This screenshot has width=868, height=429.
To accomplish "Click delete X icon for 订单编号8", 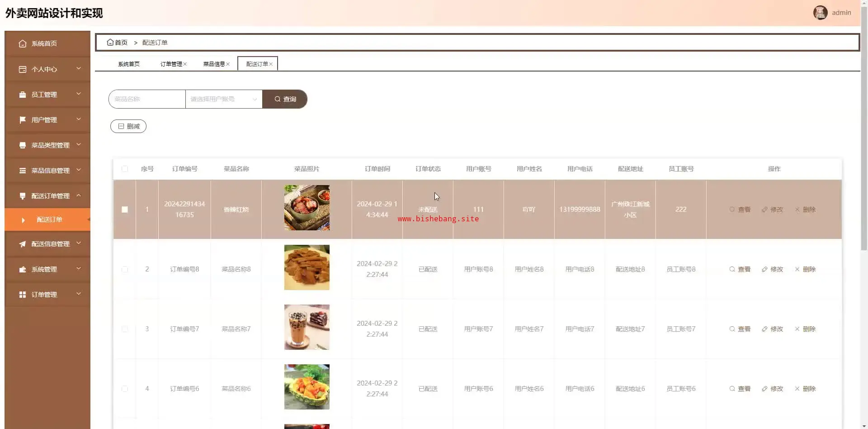I will pyautogui.click(x=797, y=269).
